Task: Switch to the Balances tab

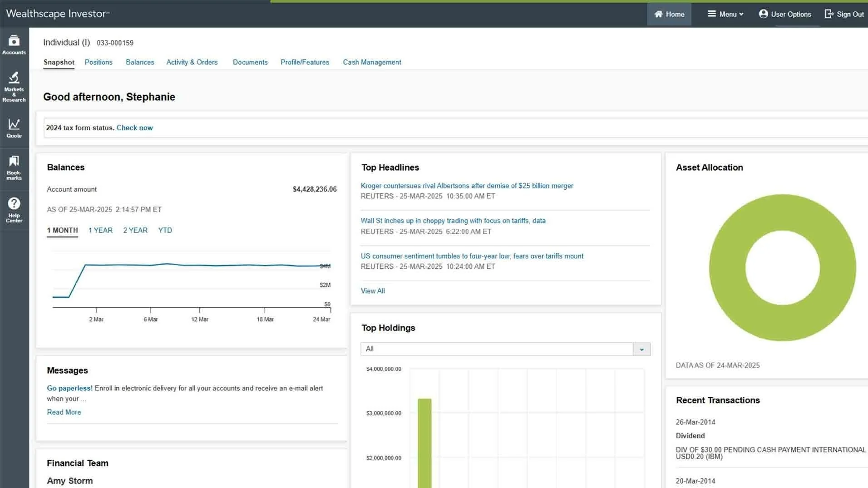Action: tap(140, 62)
